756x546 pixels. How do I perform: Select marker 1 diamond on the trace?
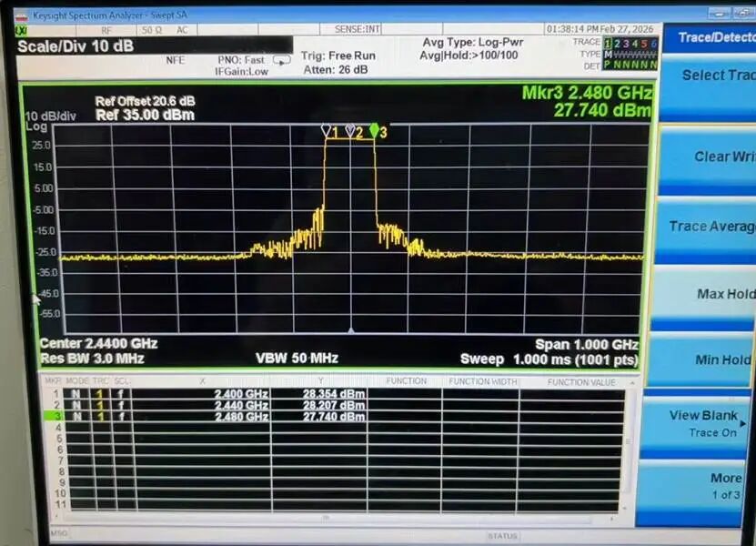pyautogui.click(x=326, y=131)
